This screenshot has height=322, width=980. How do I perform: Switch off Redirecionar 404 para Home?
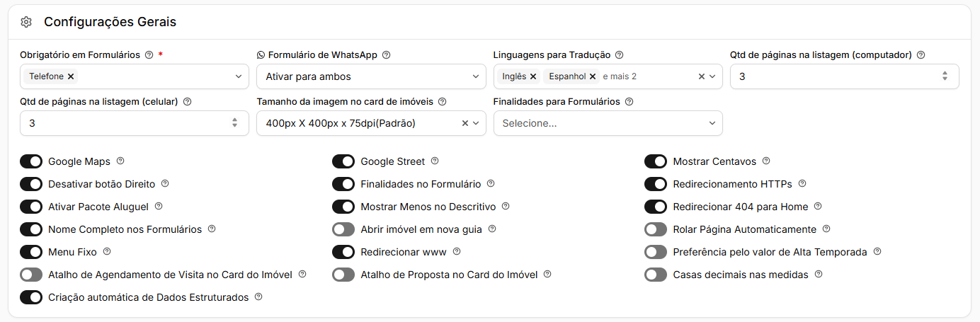[x=656, y=207]
